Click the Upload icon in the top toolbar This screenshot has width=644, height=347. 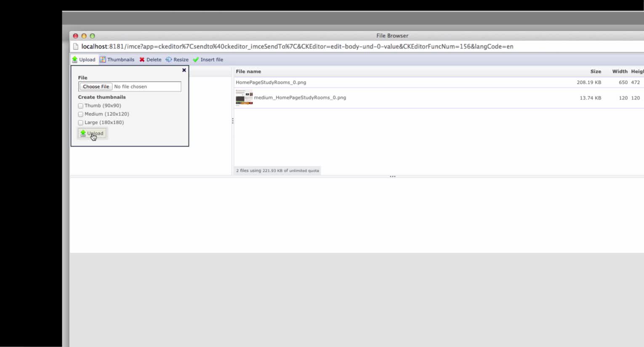75,60
